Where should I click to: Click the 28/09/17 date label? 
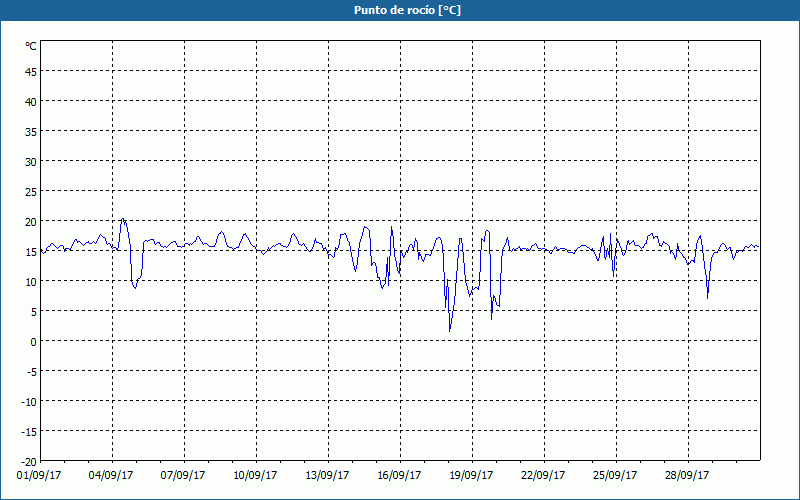coord(687,475)
